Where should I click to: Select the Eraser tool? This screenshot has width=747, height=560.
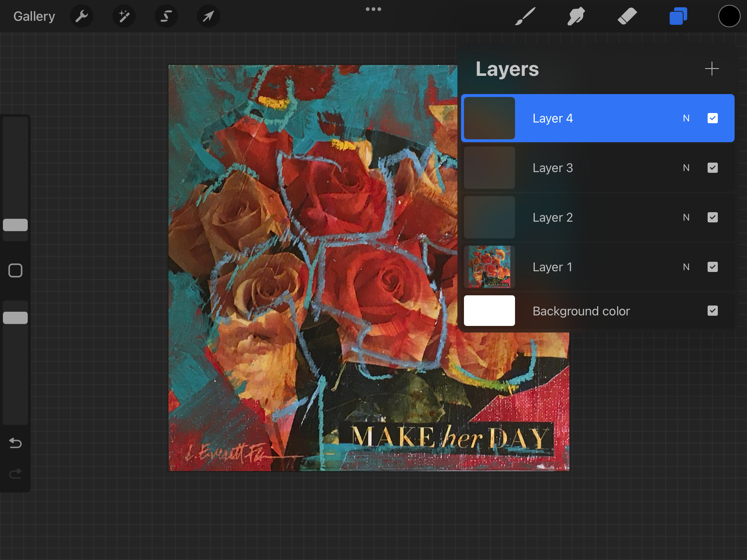[627, 16]
